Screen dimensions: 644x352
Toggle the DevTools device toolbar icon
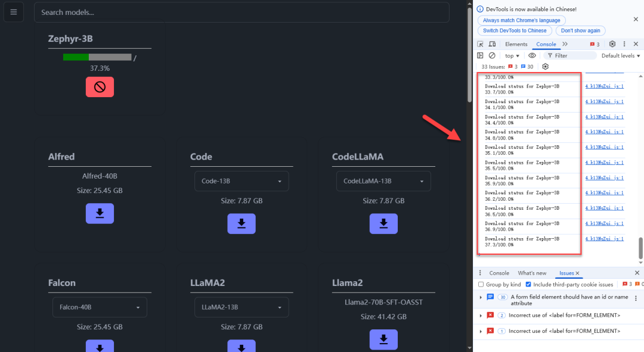(x=492, y=44)
